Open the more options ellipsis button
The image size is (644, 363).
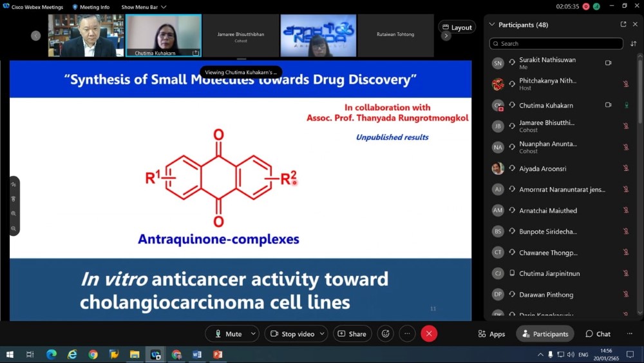point(407,334)
